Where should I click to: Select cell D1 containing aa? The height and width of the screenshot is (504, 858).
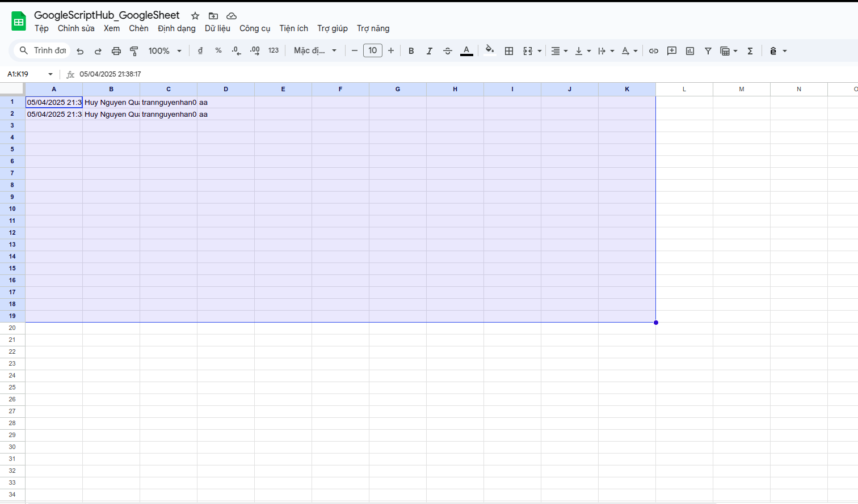coord(226,102)
